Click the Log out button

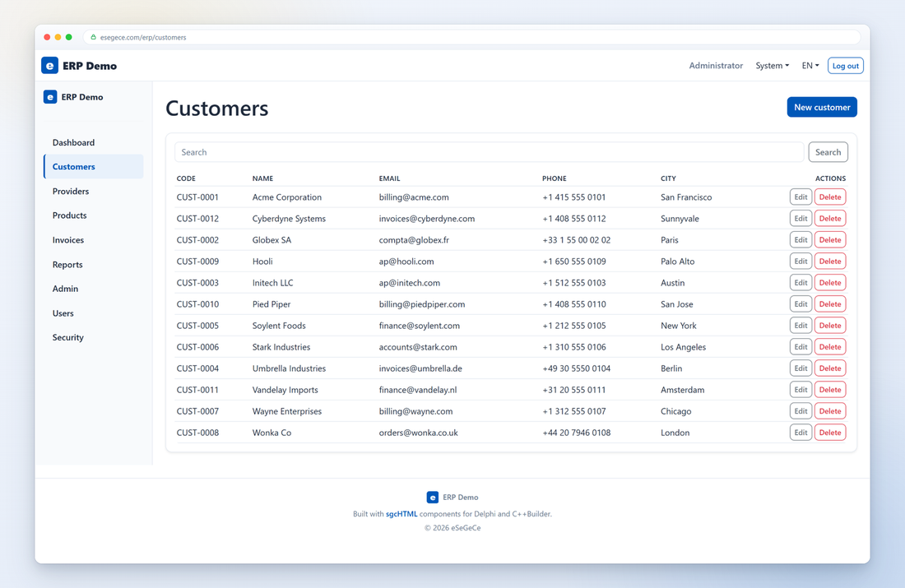(846, 66)
